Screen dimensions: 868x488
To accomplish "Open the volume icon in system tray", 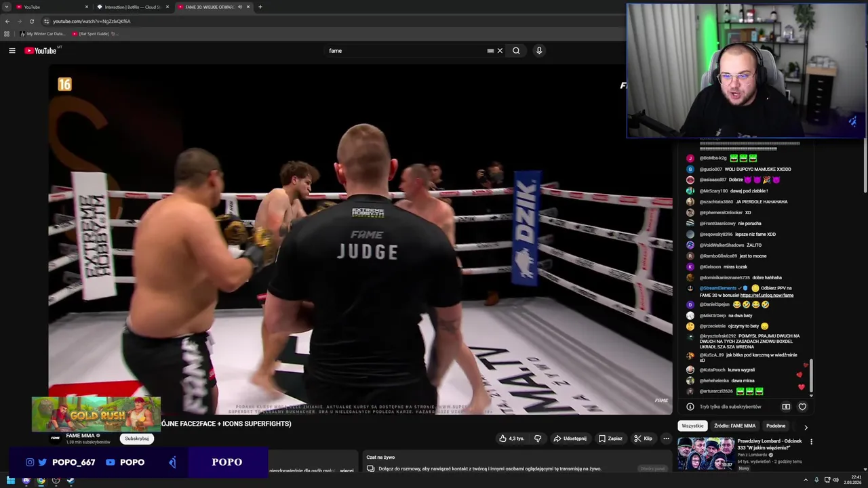I will 835,481.
